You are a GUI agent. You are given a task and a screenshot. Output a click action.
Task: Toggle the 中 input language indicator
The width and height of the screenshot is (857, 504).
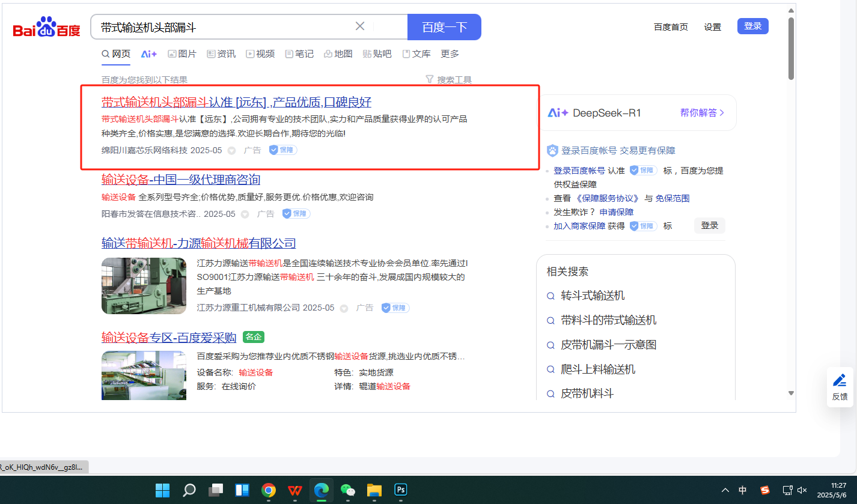point(743,490)
